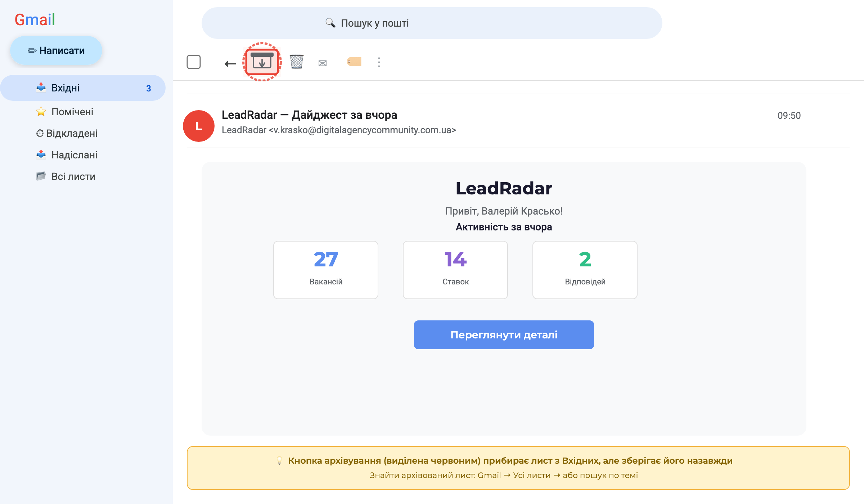Viewport: 864px width, 504px height.
Task: Click the star icon beside Помічені
Action: (x=41, y=112)
